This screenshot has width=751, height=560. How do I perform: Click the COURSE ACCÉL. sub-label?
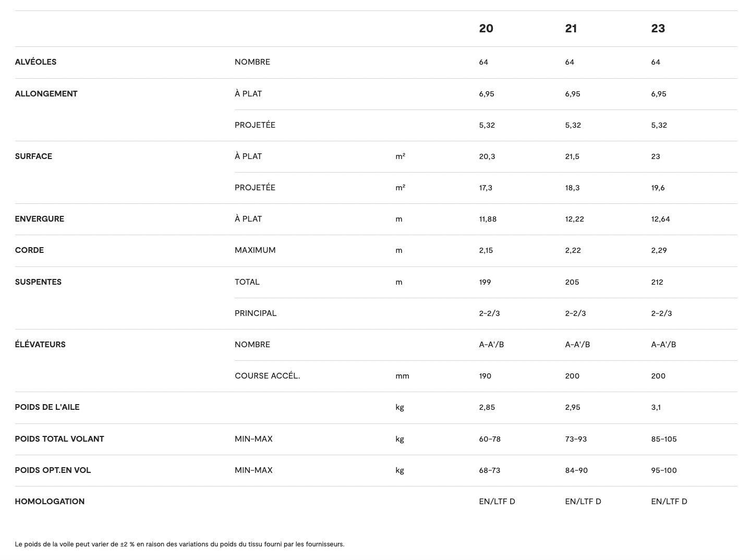[x=267, y=376]
